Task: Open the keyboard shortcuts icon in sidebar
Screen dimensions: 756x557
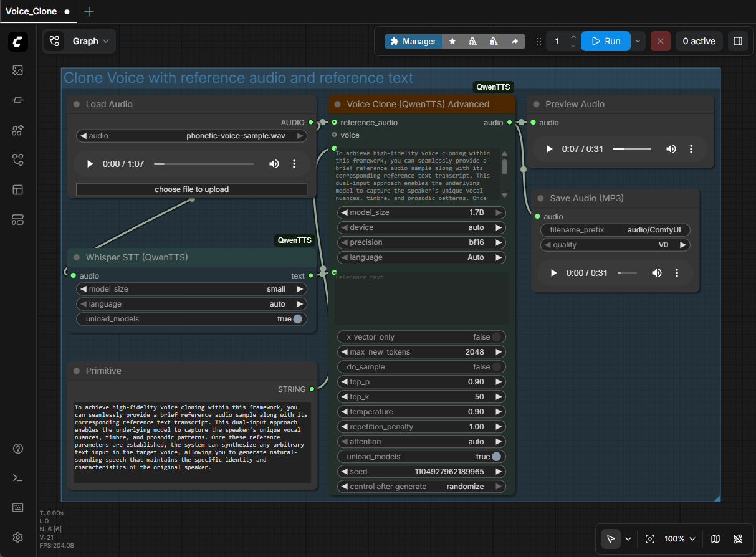Action: 18,507
